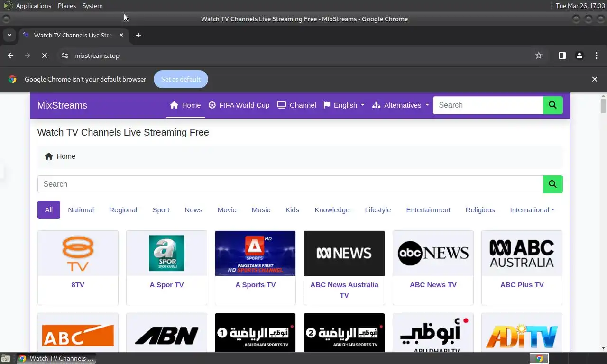Click the green search button below breadcrumb
The width and height of the screenshot is (607, 364).
[552, 184]
